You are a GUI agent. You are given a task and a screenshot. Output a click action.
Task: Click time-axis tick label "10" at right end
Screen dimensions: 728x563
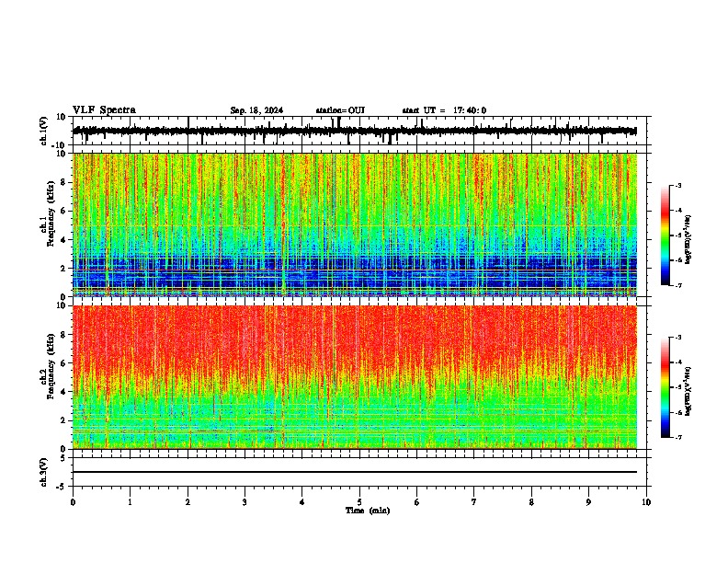pyautogui.click(x=646, y=502)
